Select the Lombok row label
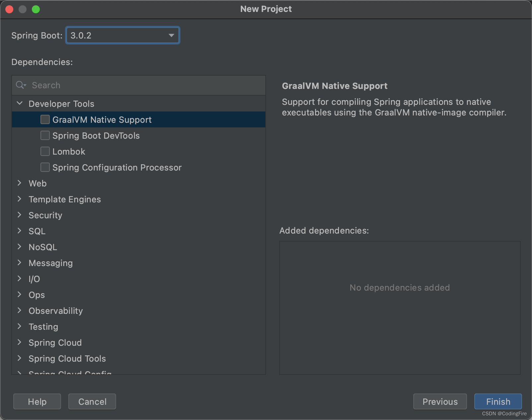532x420 pixels. tap(69, 152)
